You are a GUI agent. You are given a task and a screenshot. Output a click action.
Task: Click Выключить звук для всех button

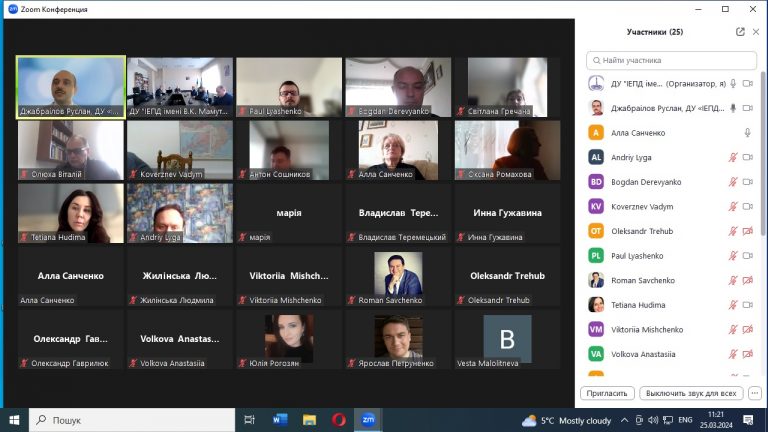tap(692, 393)
